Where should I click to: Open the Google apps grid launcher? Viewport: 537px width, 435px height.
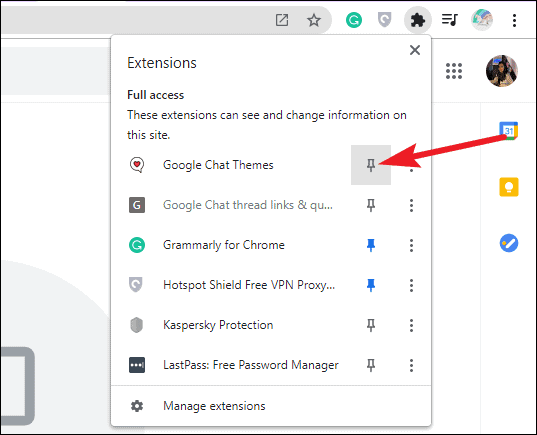pos(454,71)
